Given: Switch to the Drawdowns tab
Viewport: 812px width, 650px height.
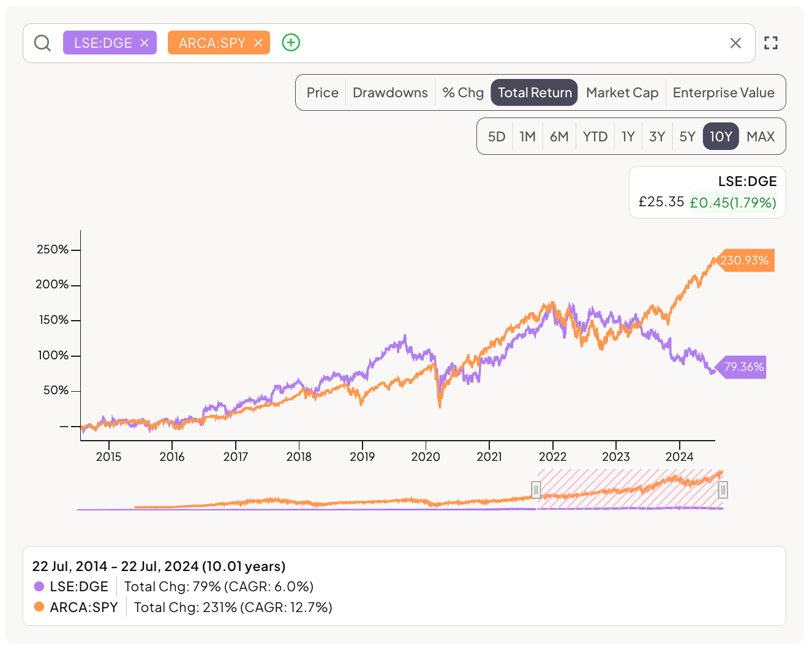Looking at the screenshot, I should pyautogui.click(x=390, y=92).
